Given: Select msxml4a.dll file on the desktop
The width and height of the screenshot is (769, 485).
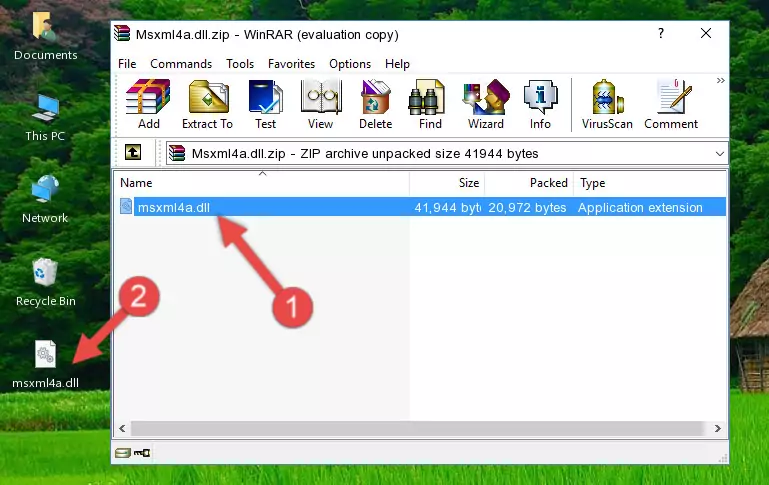Looking at the screenshot, I should point(45,365).
